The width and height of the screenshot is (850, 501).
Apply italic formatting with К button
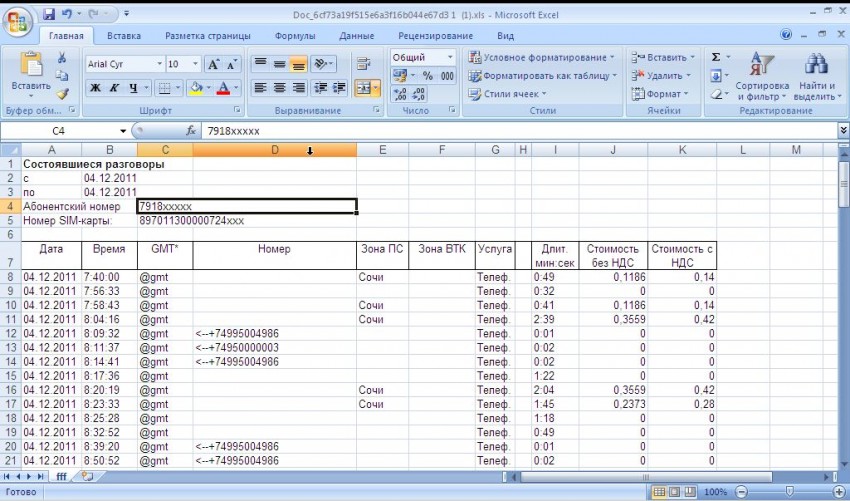[115, 88]
